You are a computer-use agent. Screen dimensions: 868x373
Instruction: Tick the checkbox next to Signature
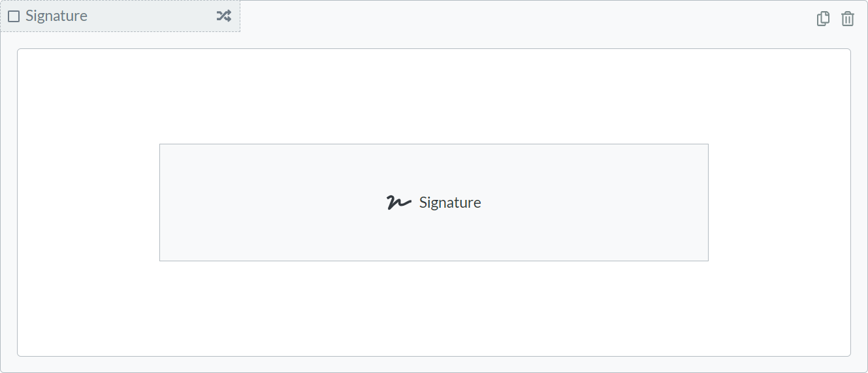tap(14, 16)
